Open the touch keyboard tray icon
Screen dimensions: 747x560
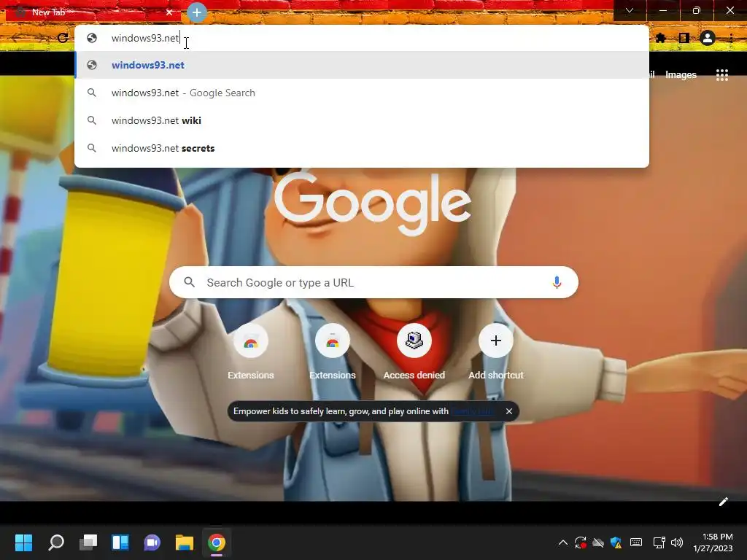[x=635, y=542]
